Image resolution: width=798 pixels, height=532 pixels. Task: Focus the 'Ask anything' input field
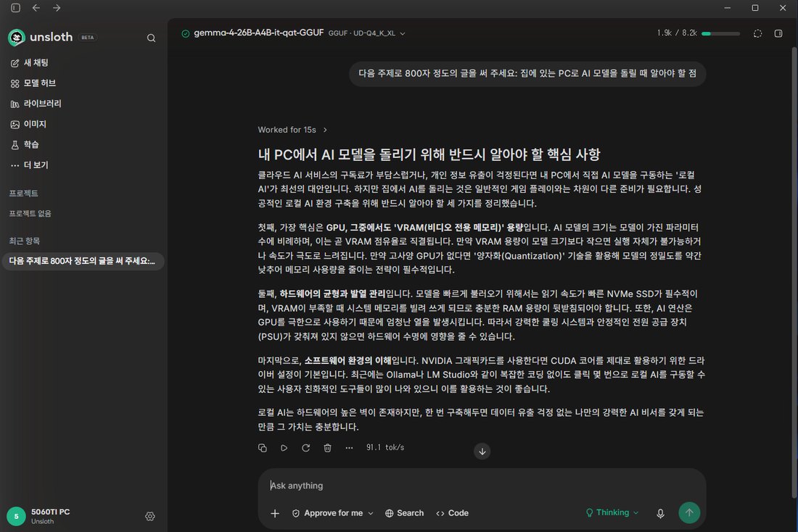point(482,486)
